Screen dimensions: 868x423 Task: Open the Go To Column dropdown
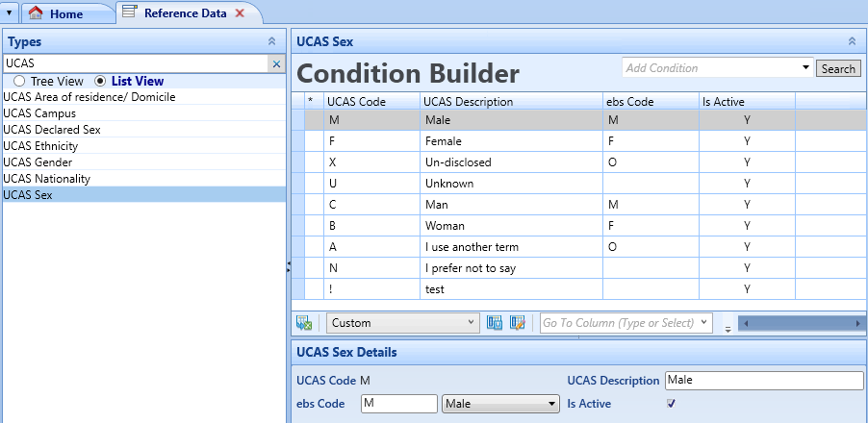pos(703,322)
